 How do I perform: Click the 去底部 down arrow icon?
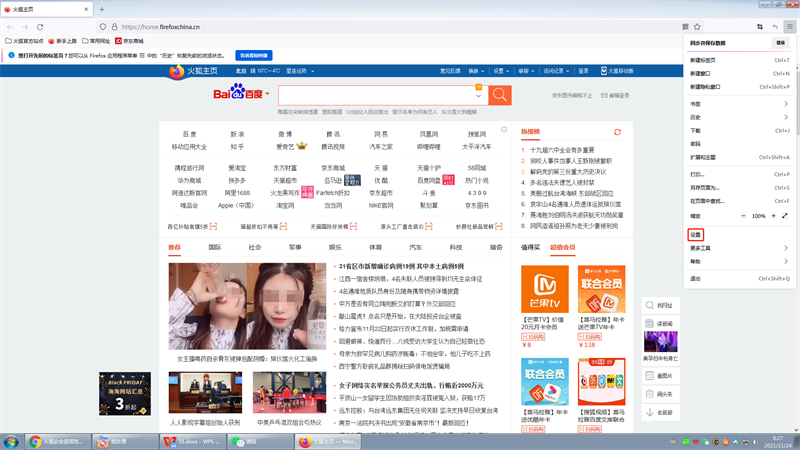[649, 412]
